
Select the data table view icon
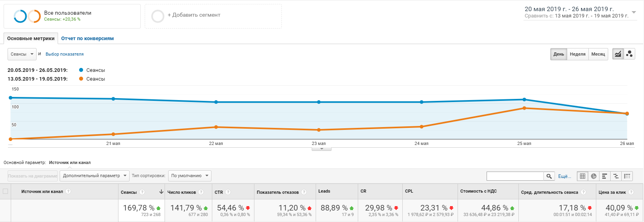pyautogui.click(x=582, y=176)
